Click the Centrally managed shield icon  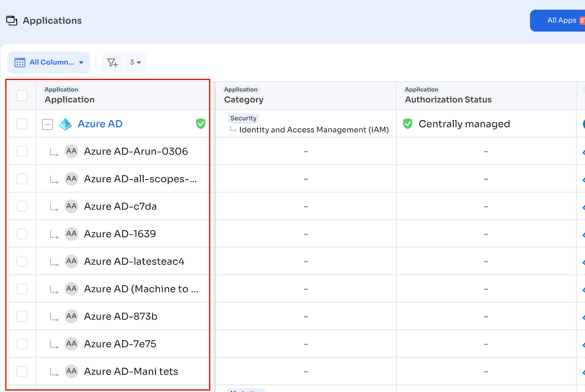408,124
